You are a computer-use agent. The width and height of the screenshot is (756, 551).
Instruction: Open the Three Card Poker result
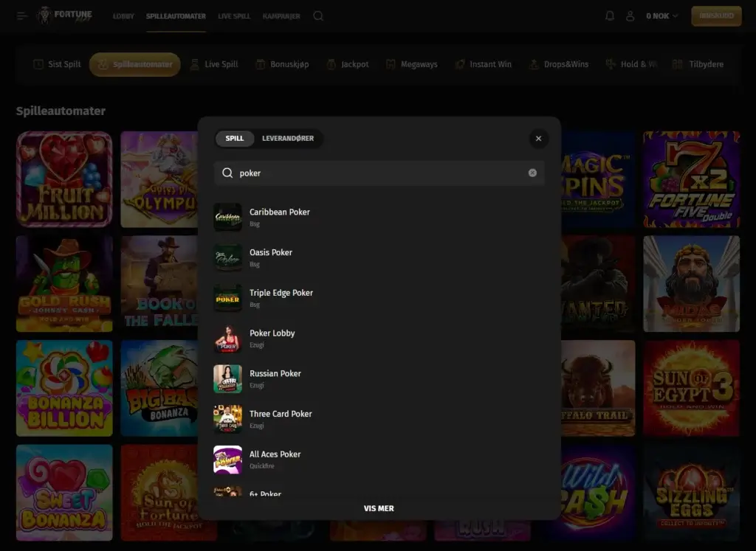coord(379,419)
